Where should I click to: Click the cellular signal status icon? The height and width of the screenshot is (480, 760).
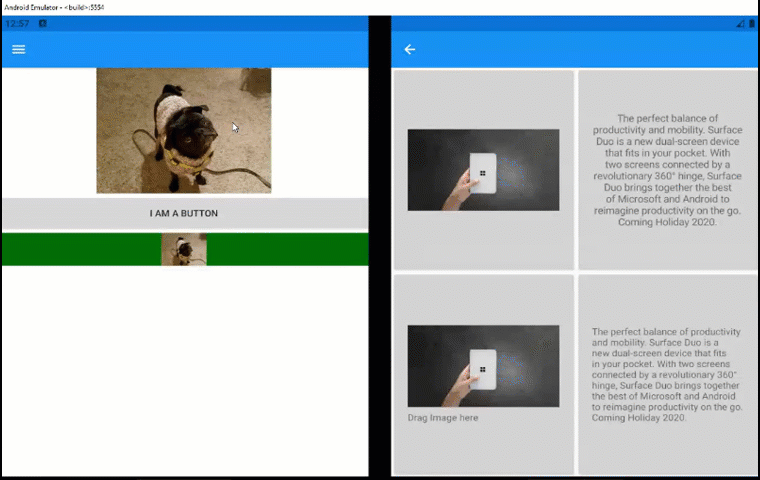(740, 23)
